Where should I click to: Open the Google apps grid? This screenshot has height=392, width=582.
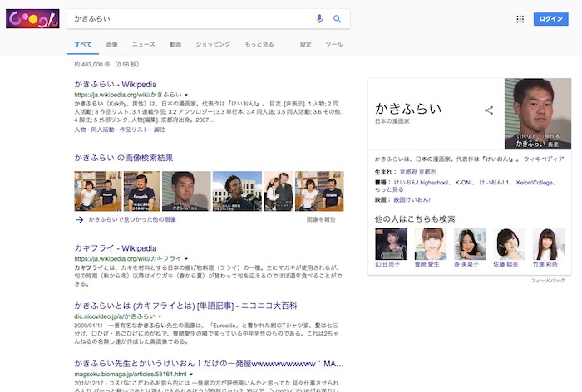(520, 19)
